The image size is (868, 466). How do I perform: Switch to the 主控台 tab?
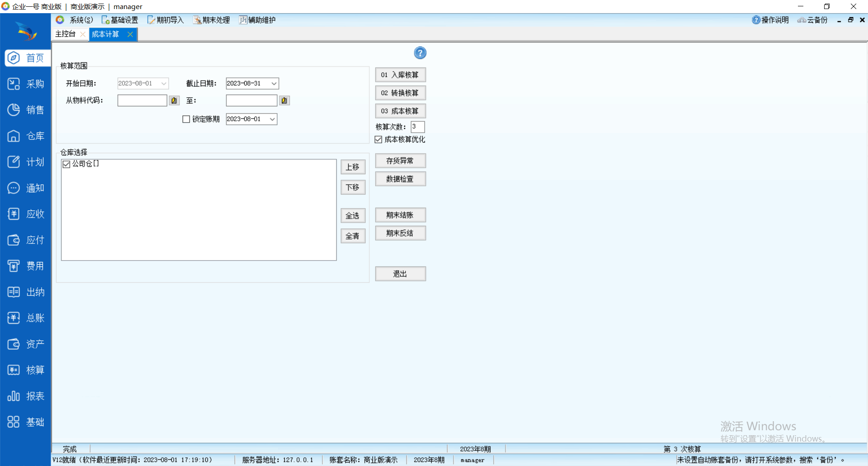[x=66, y=34]
